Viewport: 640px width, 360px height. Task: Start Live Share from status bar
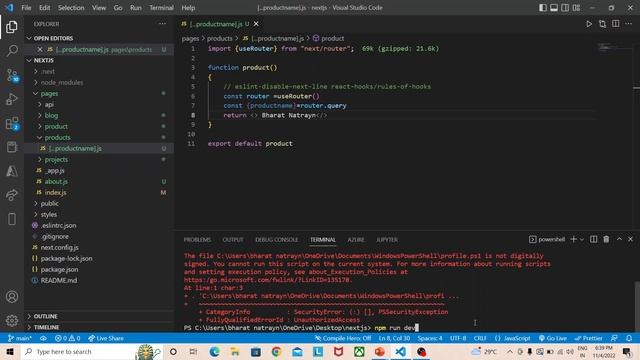click(x=106, y=338)
